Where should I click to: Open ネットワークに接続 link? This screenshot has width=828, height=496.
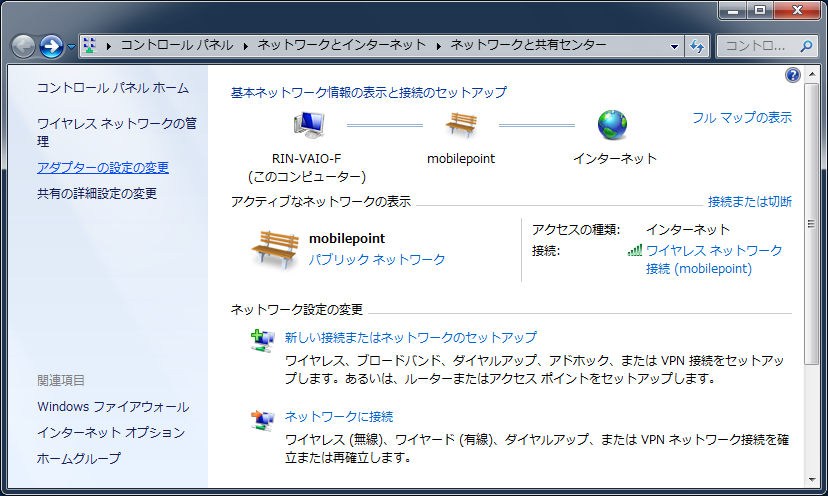(x=339, y=417)
